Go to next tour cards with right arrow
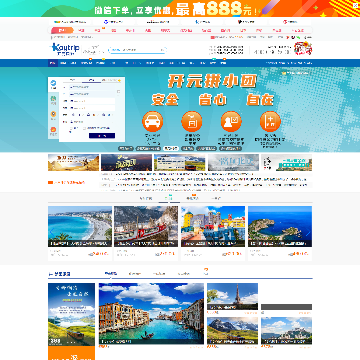This screenshot has width=360, height=360. click(308, 233)
